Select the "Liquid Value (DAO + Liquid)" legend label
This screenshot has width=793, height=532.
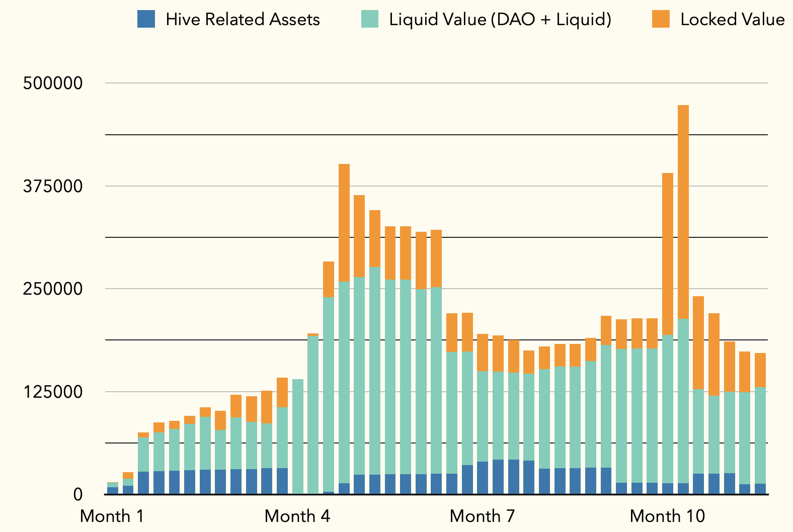[x=500, y=19]
